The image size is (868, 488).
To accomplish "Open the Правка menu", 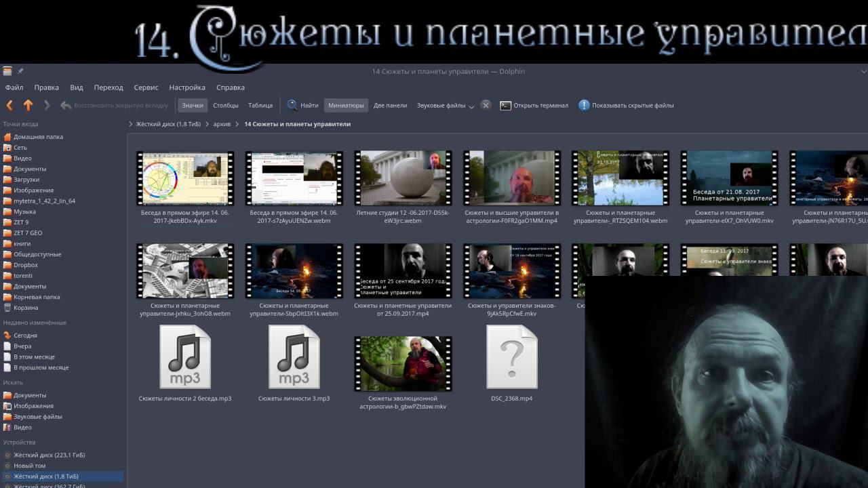I will 47,87.
